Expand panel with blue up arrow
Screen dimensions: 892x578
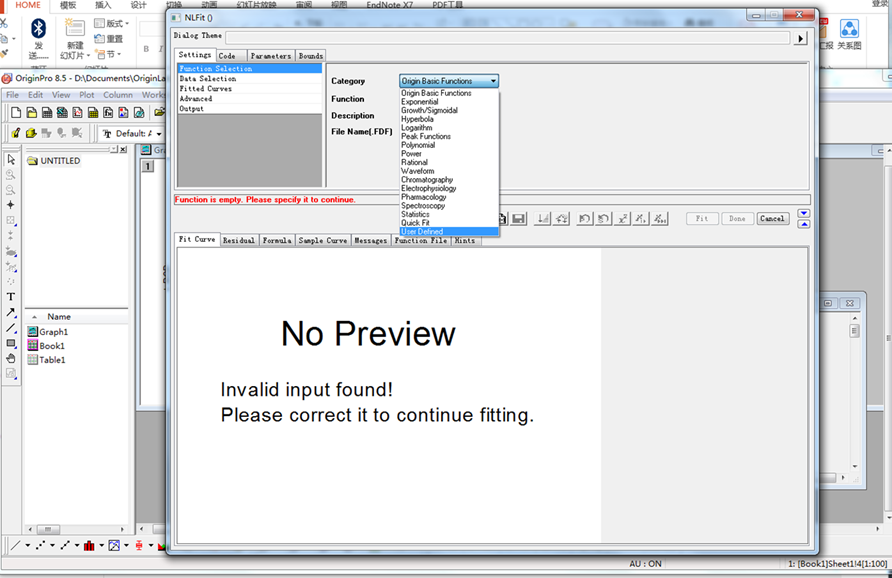pos(804,224)
